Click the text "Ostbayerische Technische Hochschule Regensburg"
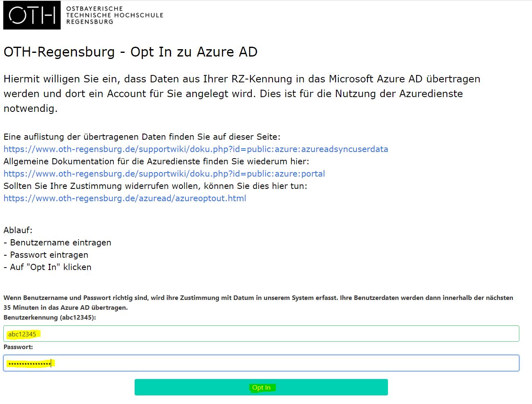This screenshot has height=404, width=532. click(115, 15)
